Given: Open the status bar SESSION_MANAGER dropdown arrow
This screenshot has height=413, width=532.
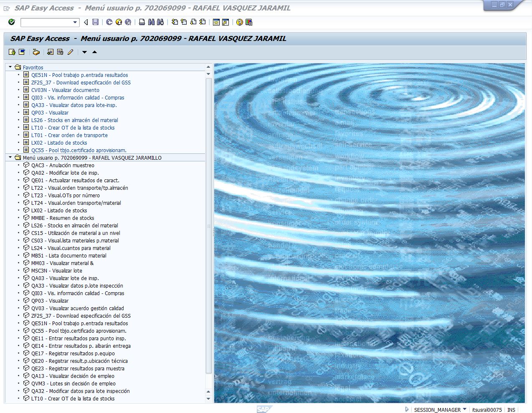Looking at the screenshot, I should pyautogui.click(x=465, y=409).
